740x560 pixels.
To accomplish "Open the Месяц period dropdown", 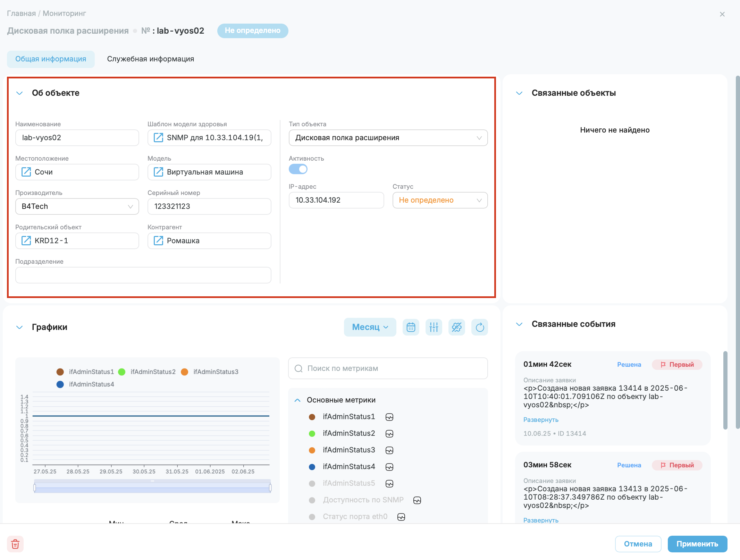I will [x=370, y=327].
